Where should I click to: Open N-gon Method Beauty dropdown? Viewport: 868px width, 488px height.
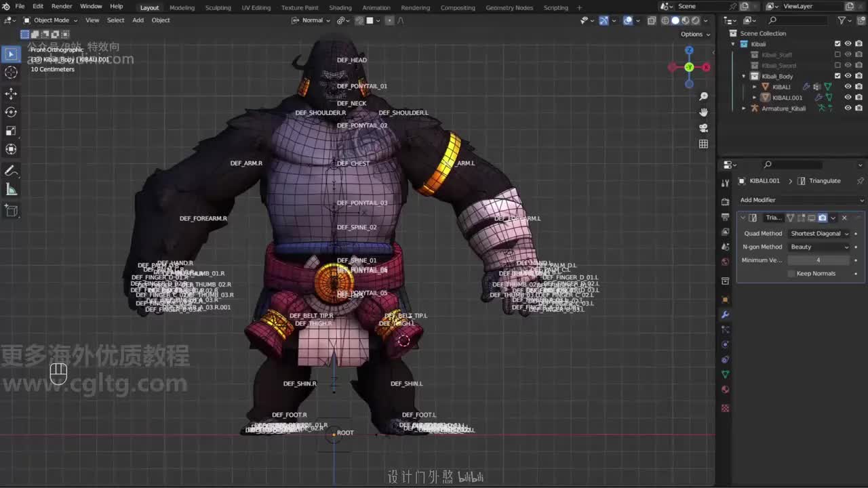(819, 247)
